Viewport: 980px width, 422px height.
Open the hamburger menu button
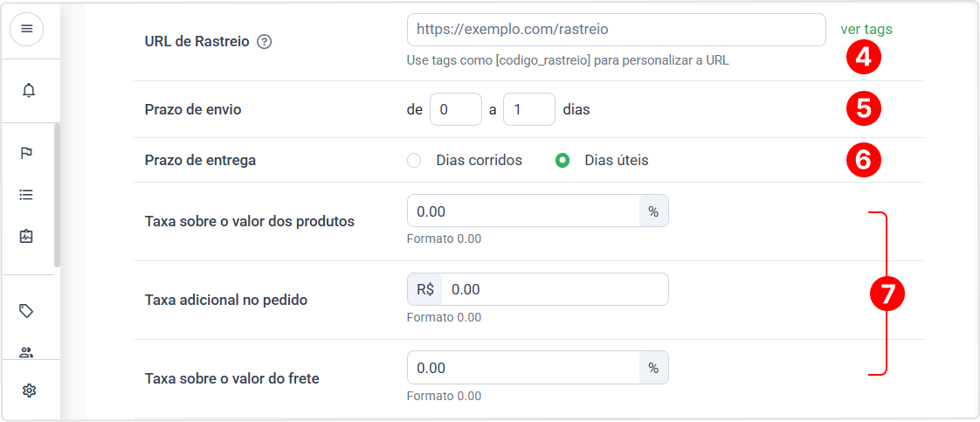click(26, 29)
